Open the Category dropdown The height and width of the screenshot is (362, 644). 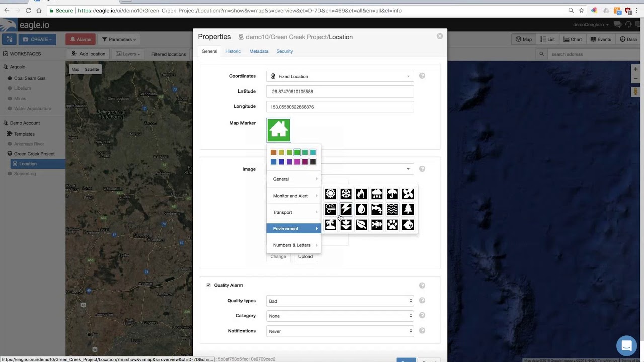pyautogui.click(x=340, y=316)
